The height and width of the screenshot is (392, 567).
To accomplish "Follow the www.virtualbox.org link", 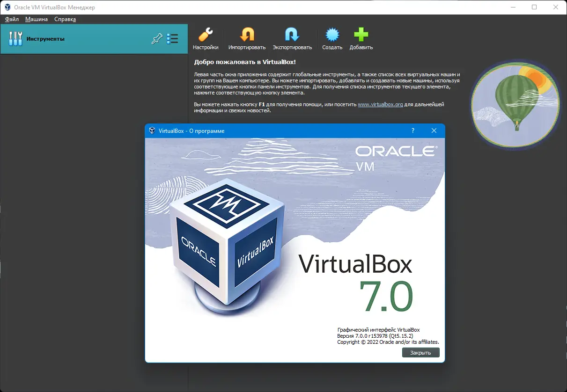I will click(380, 104).
